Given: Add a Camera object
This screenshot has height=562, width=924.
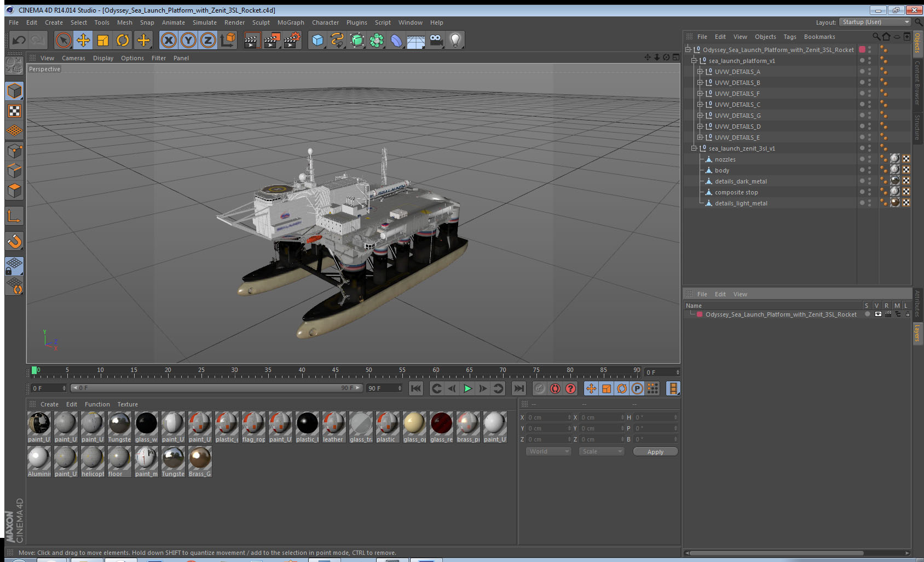Looking at the screenshot, I should coord(436,40).
